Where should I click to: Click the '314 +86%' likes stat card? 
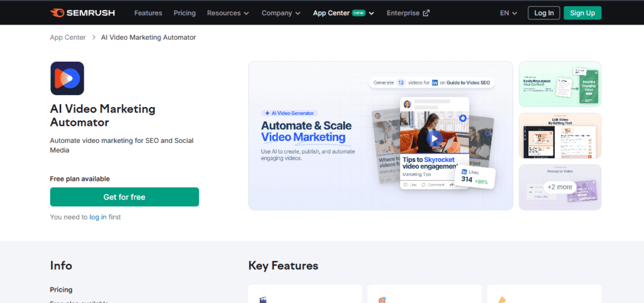click(x=475, y=177)
